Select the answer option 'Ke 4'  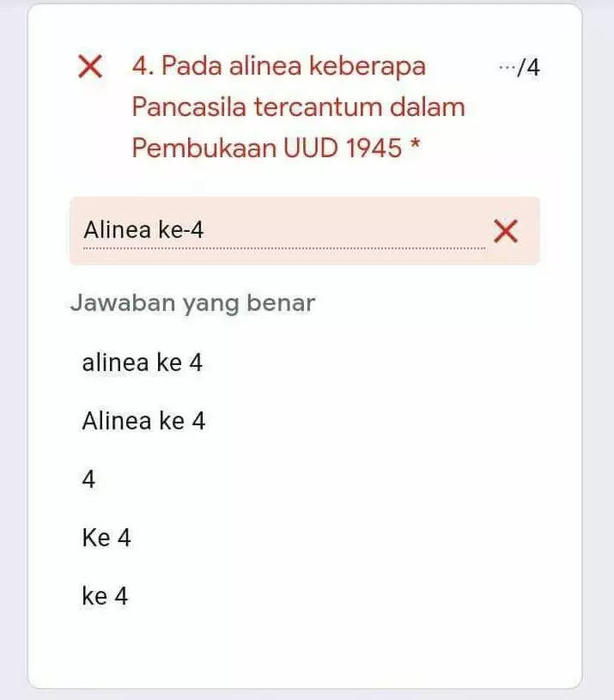106,537
